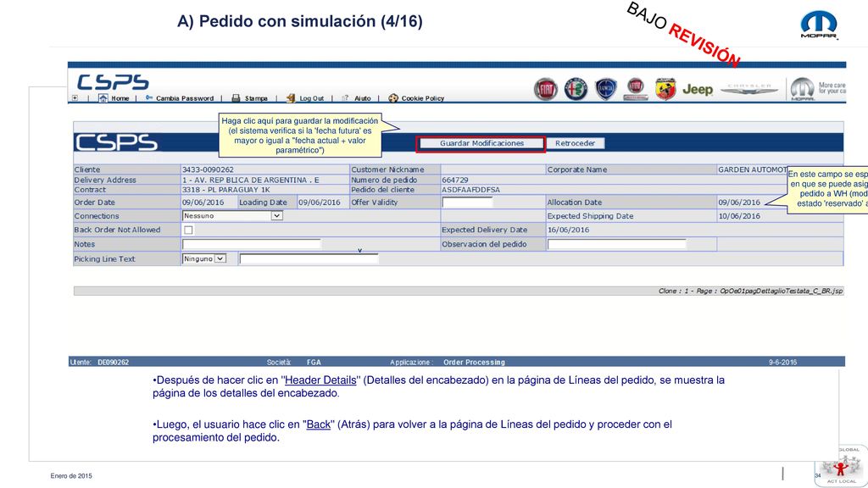
Task: Choose Stampa from the menu bar
Action: tap(256, 98)
